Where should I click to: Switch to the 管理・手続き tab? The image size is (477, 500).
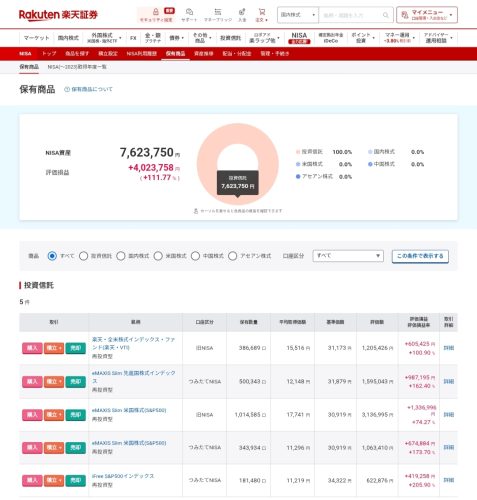pos(275,54)
